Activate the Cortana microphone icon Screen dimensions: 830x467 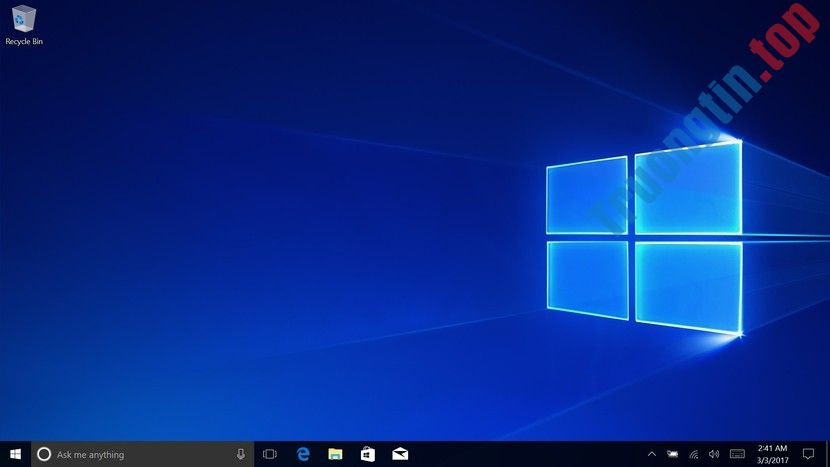[241, 454]
